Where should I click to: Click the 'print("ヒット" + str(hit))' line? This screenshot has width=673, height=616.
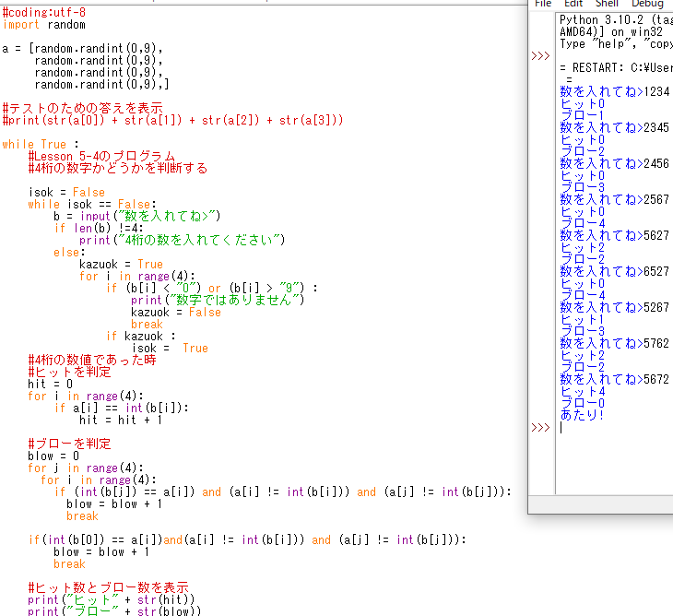point(112,599)
